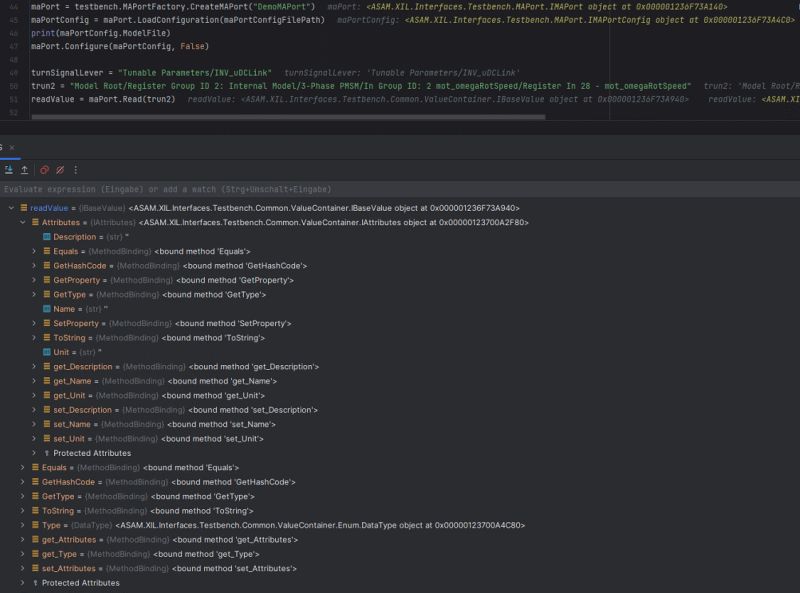
Task: Click the IBaseValue object icon beside readValue
Action: 23,206
